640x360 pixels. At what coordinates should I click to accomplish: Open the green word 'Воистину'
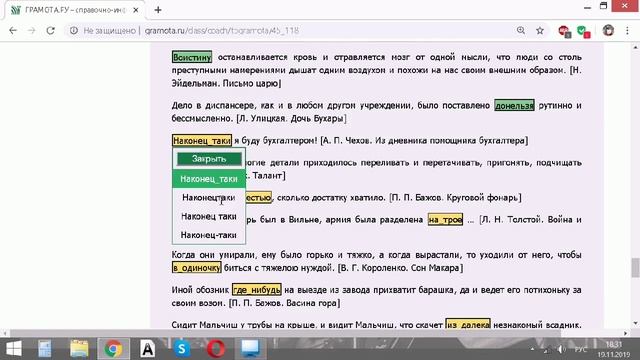(192, 57)
